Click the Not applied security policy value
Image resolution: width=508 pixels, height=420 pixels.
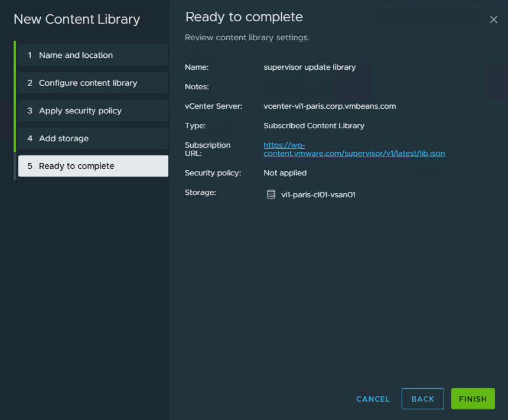click(285, 173)
